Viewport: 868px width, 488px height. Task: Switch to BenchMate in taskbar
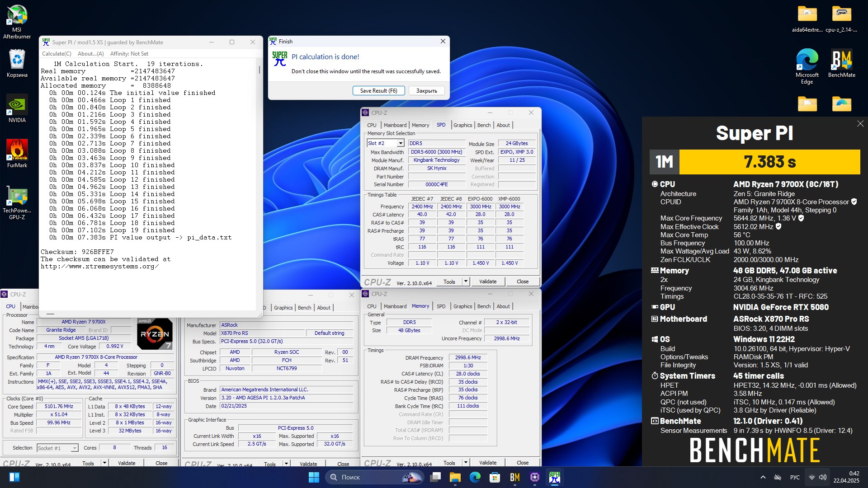click(x=514, y=477)
